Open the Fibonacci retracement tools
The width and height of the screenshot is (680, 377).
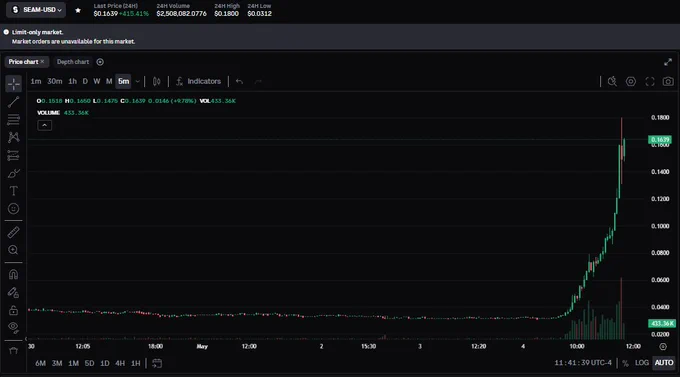pyautogui.click(x=13, y=119)
